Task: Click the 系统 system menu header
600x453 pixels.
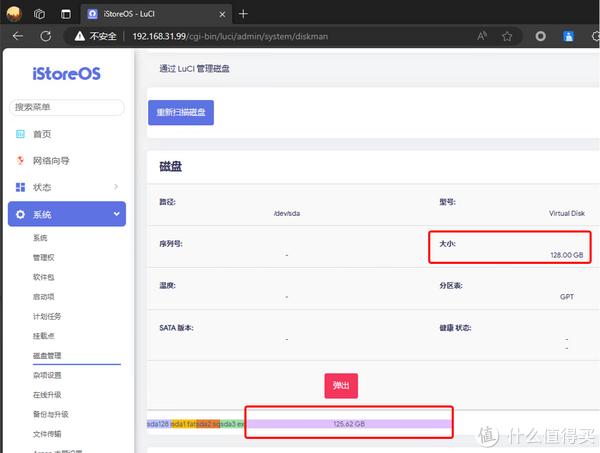Action: (67, 214)
